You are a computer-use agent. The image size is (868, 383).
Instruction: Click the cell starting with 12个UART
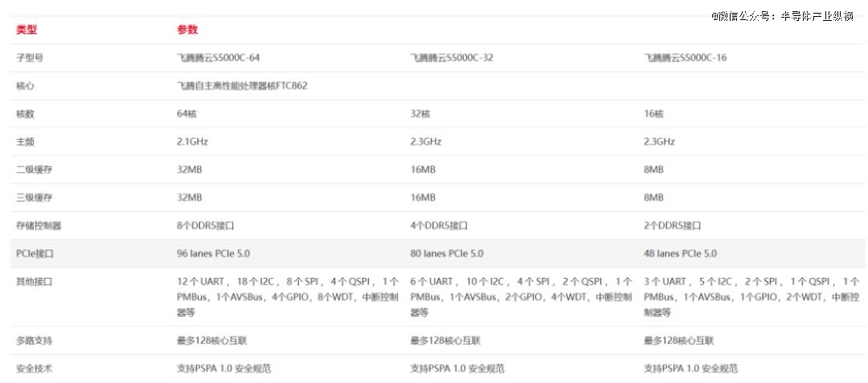[x=288, y=297]
